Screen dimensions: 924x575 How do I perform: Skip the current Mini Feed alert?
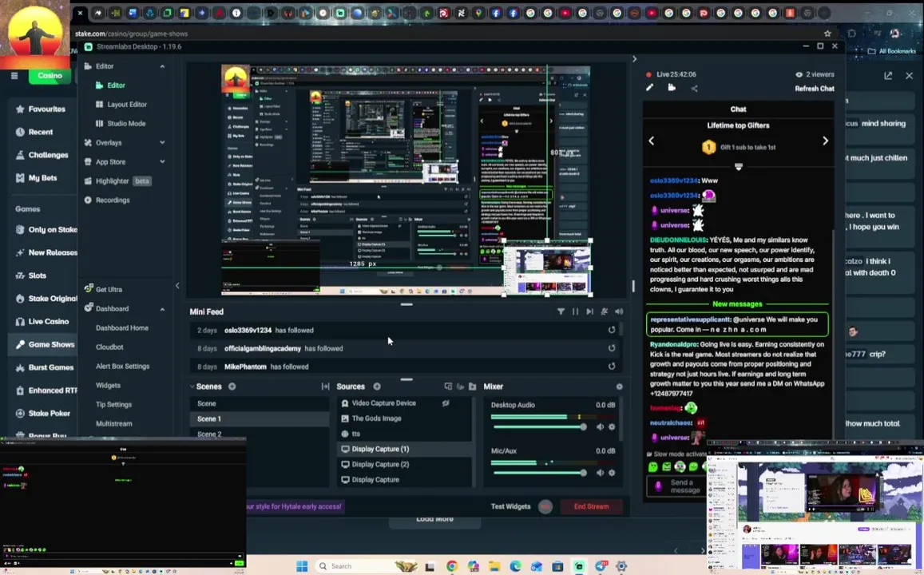590,311
